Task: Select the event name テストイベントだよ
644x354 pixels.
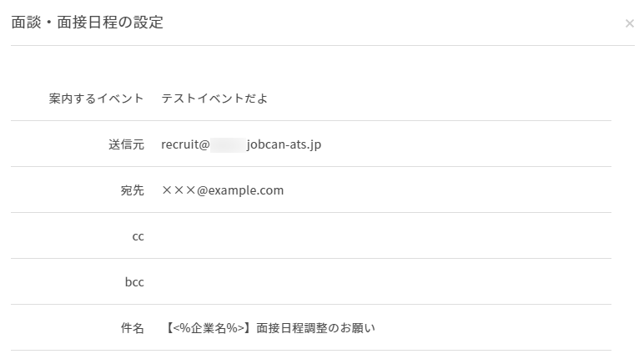Action: 214,99
